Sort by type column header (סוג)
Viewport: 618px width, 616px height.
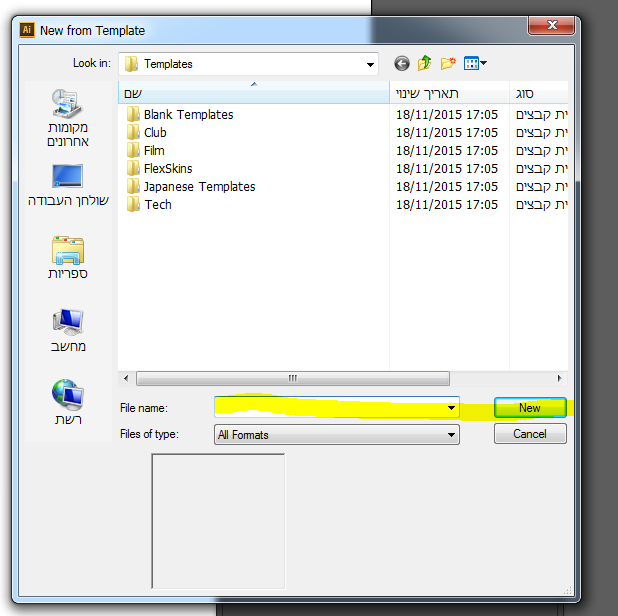(539, 93)
